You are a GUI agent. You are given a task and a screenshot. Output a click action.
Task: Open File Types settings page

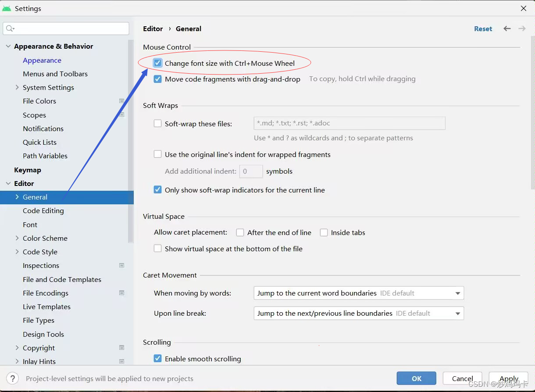click(39, 320)
